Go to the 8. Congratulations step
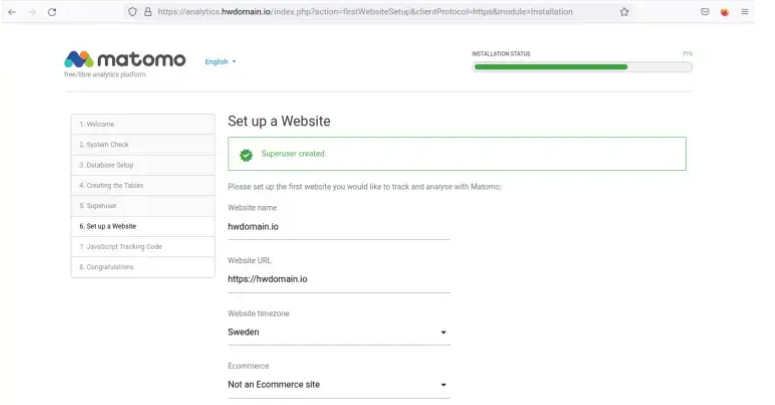 click(x=143, y=267)
